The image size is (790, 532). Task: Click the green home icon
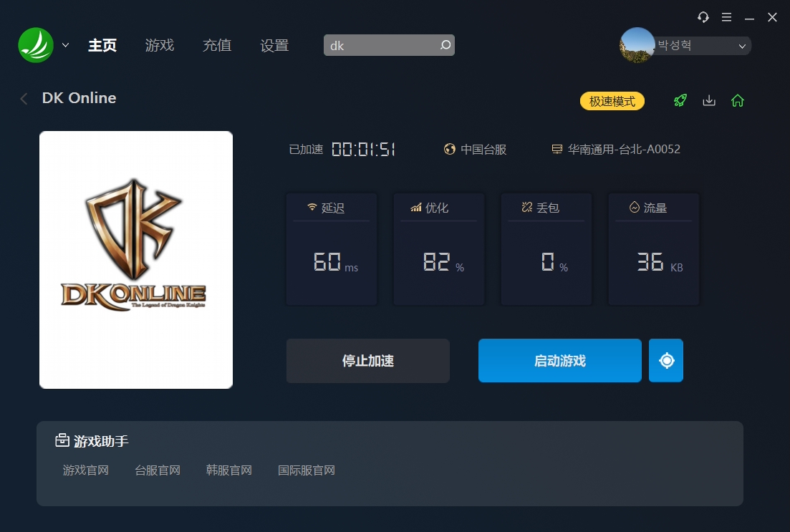click(x=738, y=101)
